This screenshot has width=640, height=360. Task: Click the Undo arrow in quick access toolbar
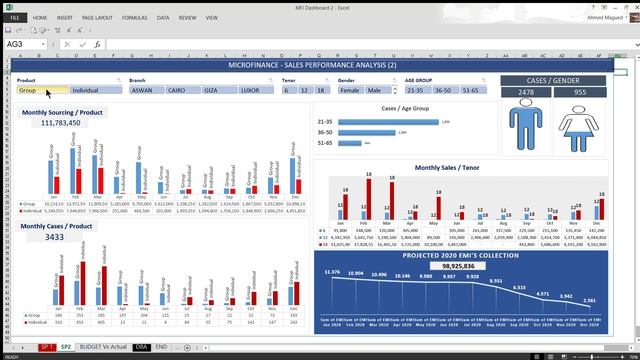[x=19, y=30]
